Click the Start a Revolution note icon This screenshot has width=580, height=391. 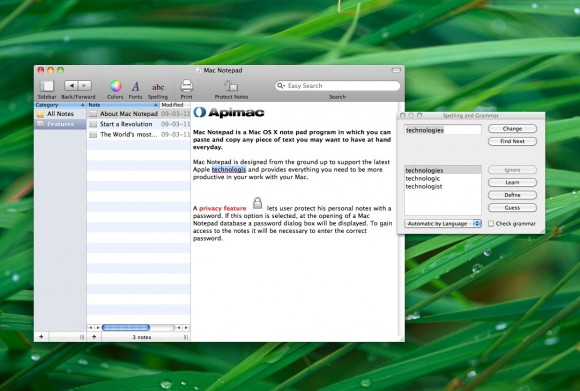93,124
